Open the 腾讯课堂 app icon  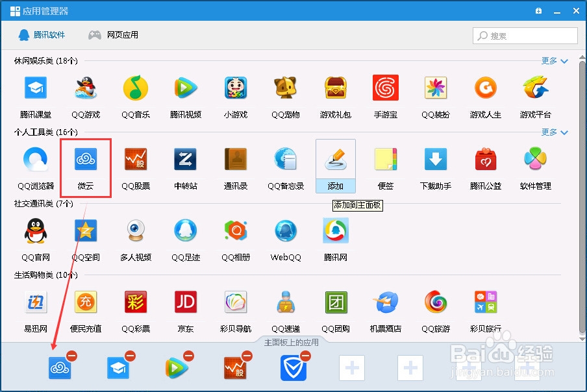tap(36, 88)
